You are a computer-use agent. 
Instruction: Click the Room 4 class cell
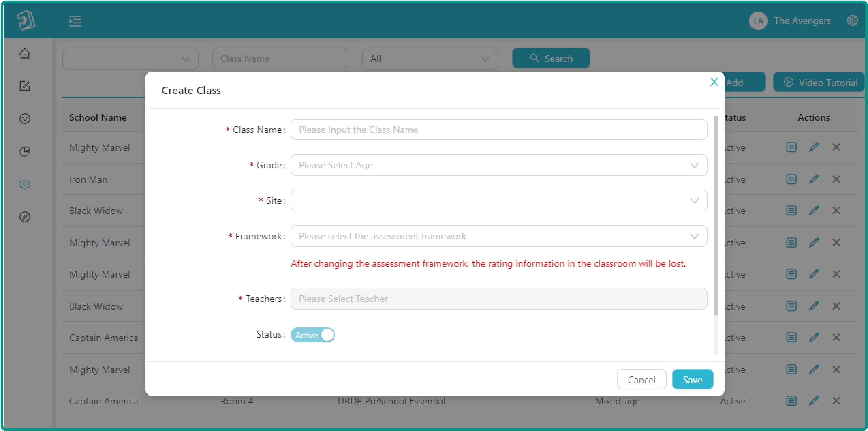237,401
